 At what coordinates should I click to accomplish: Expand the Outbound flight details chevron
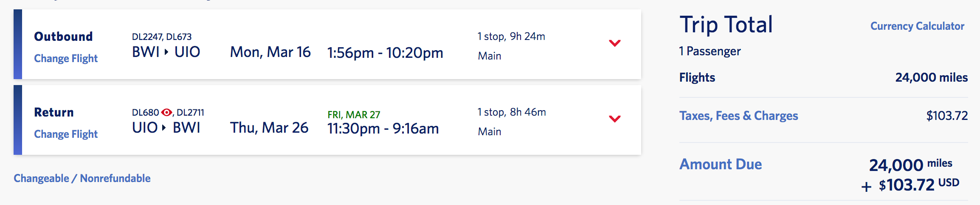[x=615, y=43]
